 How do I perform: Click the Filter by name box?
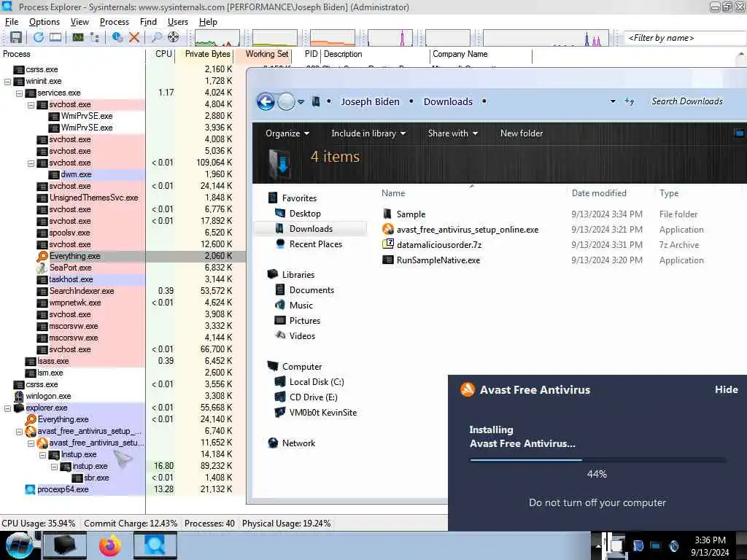685,38
